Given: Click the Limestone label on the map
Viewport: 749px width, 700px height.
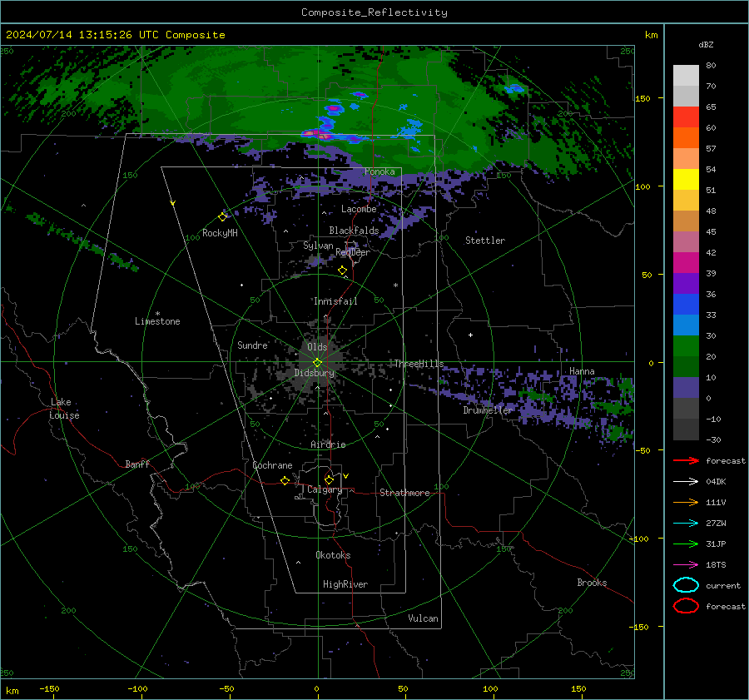Looking at the screenshot, I should [x=157, y=321].
